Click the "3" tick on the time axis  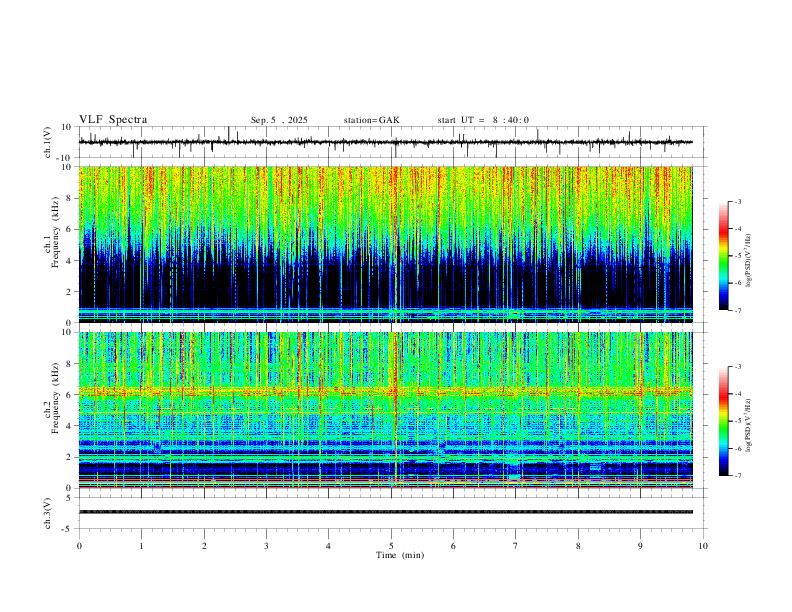266,546
